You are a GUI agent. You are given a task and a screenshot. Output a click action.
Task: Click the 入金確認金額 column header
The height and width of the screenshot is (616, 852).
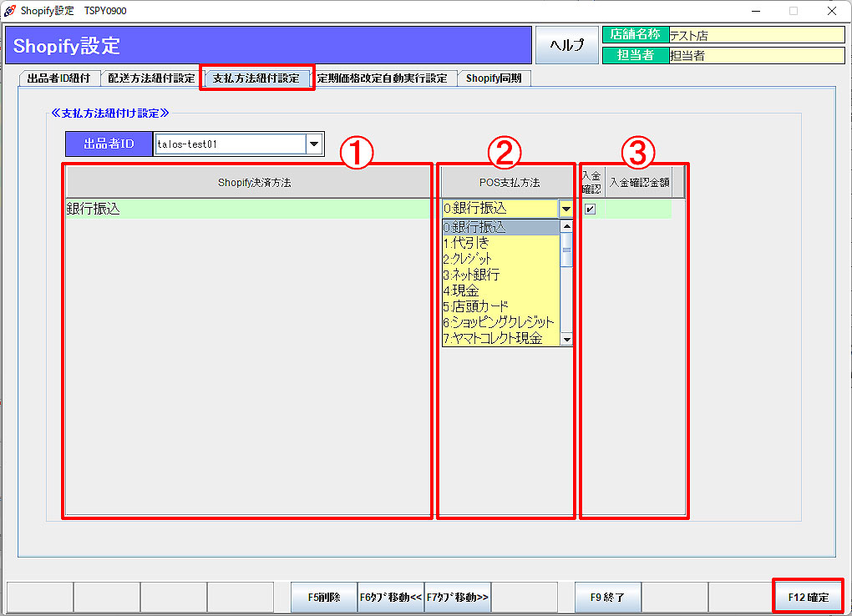[x=639, y=183]
